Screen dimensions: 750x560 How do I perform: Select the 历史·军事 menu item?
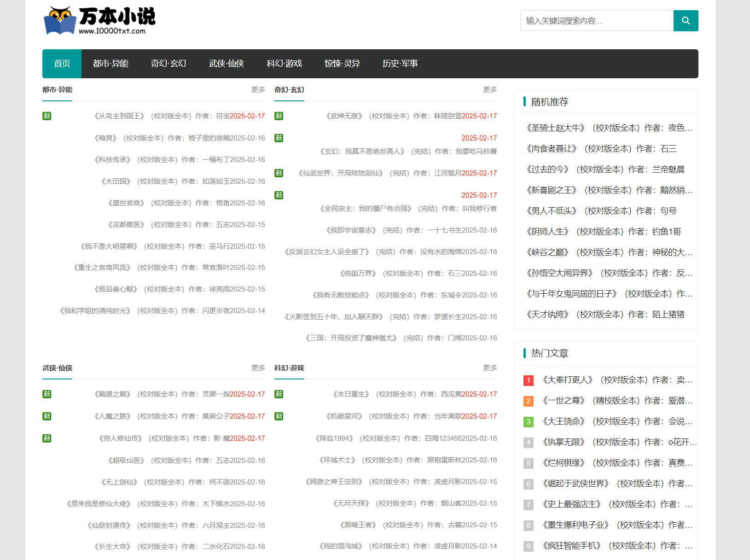point(400,64)
